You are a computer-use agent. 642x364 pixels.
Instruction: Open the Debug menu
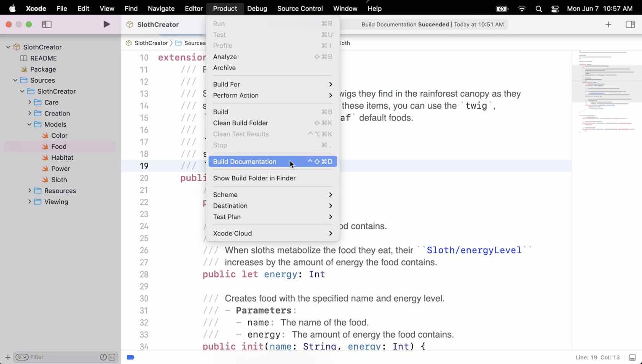257,8
